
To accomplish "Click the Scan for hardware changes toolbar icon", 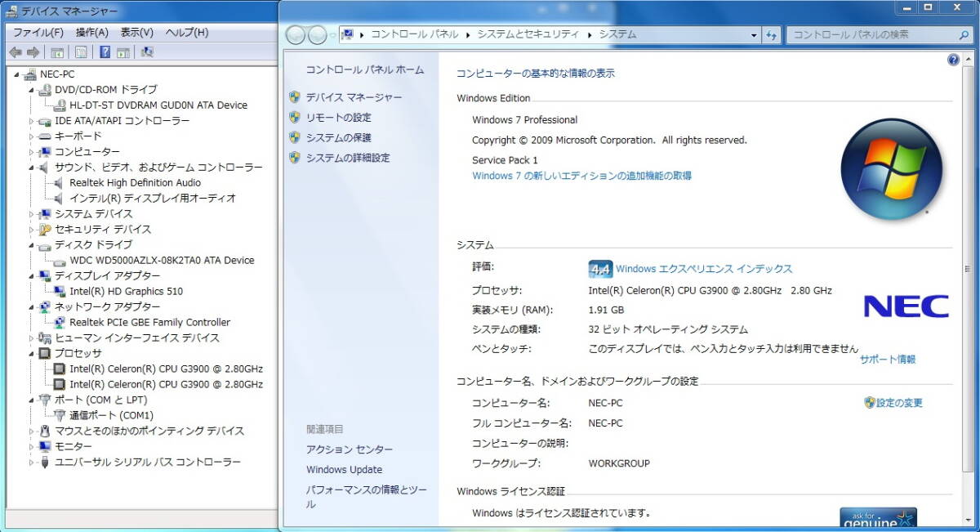I will (147, 52).
